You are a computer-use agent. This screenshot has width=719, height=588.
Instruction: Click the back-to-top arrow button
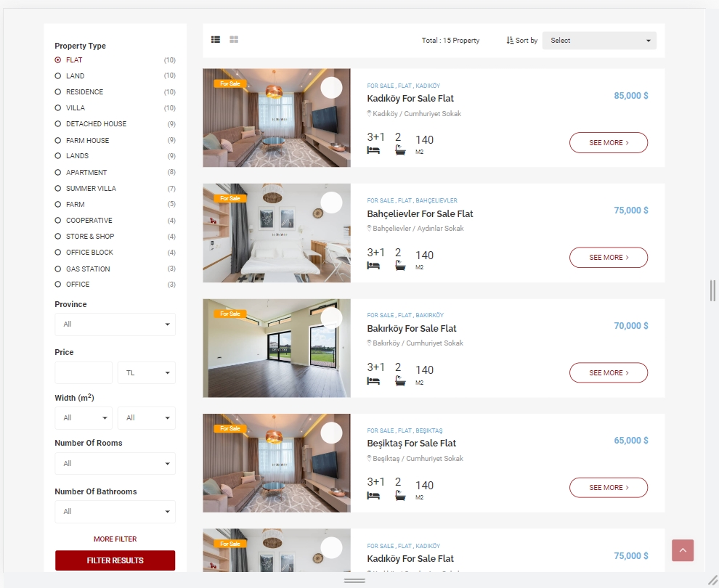[683, 550]
